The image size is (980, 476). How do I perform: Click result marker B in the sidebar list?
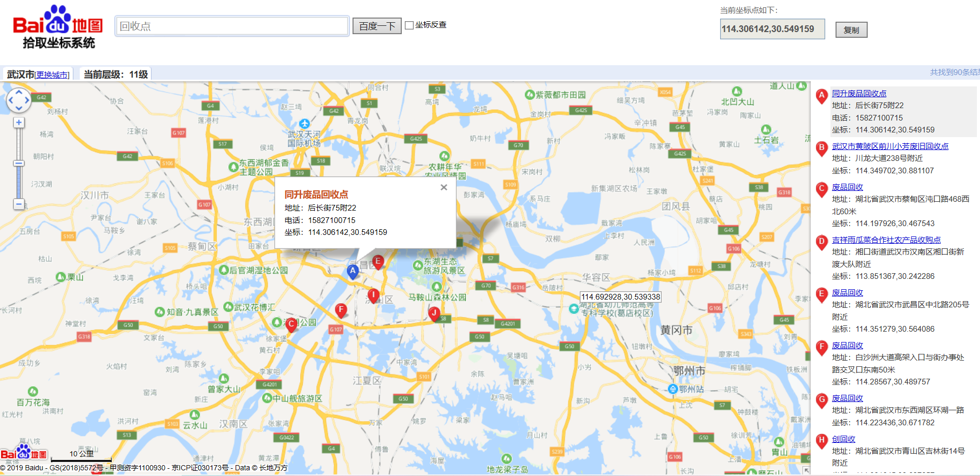(x=822, y=149)
